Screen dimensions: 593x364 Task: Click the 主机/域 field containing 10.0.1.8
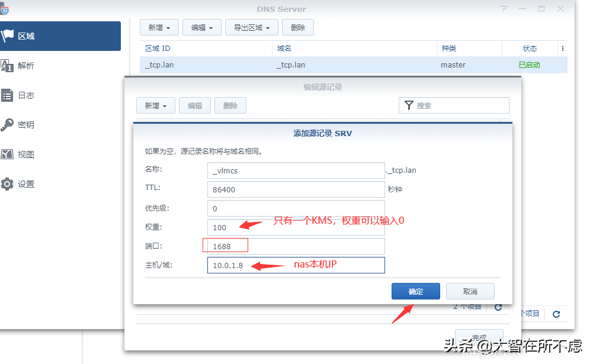(296, 265)
